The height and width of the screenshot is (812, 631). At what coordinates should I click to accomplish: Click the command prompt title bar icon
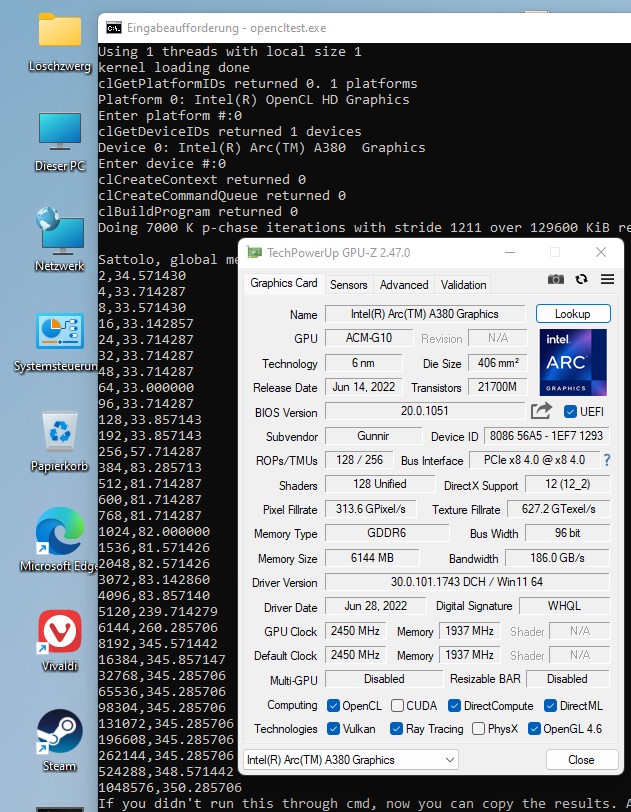113,27
